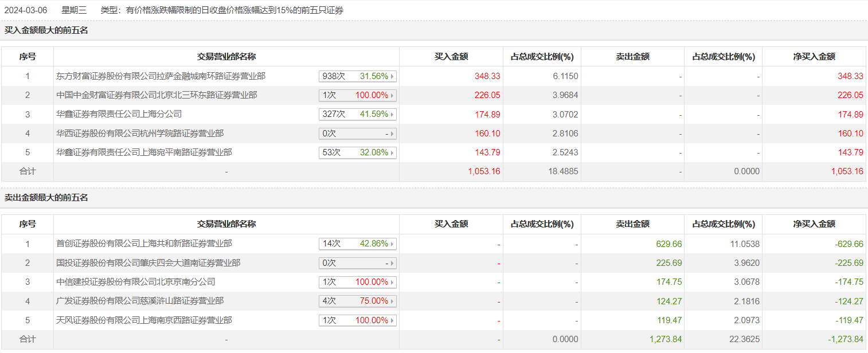Click the 买入金额 header in the top table
This screenshot has height=353, width=868.
pyautogui.click(x=451, y=57)
